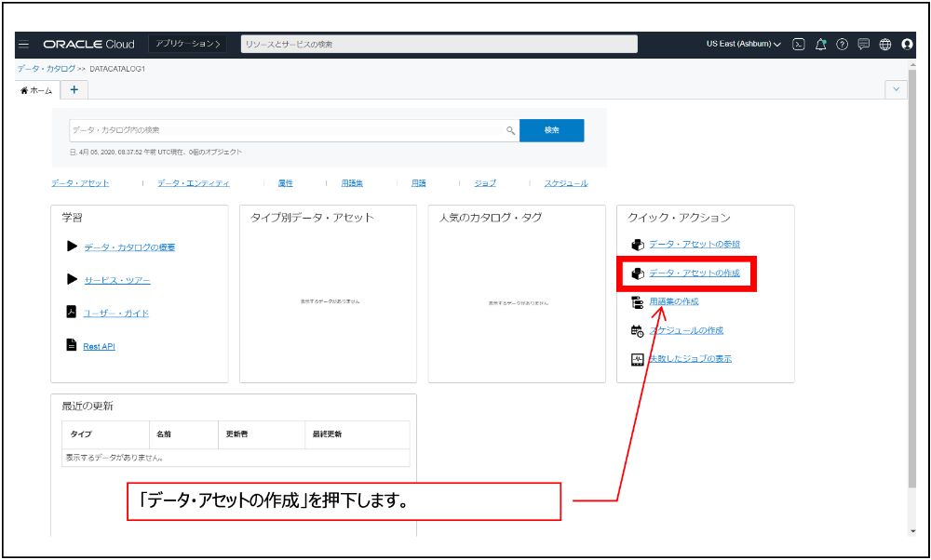Focus the データ・カタログ内の検索 field
Viewport: 931px width, 560px height.
pyautogui.click(x=294, y=130)
